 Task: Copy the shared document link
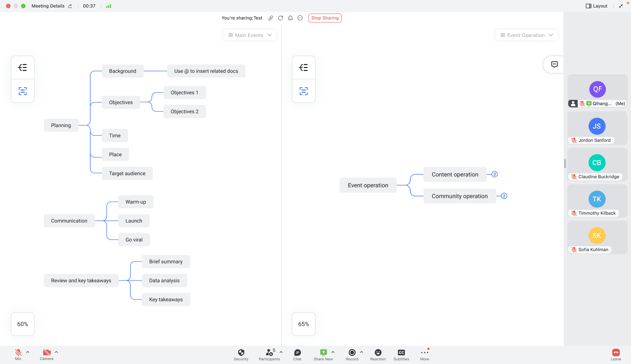pyautogui.click(x=270, y=18)
